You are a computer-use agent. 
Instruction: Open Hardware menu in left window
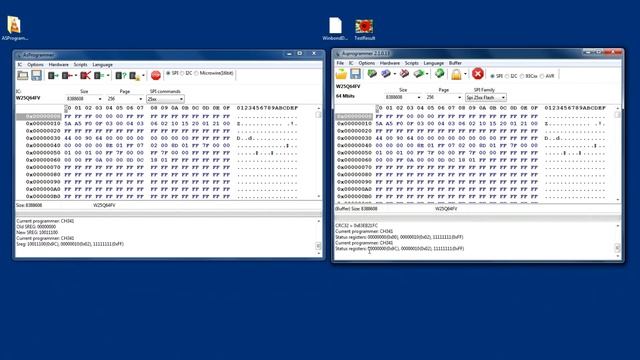click(x=59, y=64)
